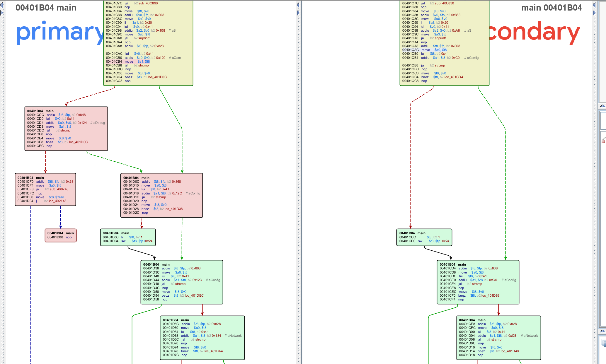Click up arrows on right sidebar horizontal divider
This screenshot has height=364, width=606.
coord(602,106)
